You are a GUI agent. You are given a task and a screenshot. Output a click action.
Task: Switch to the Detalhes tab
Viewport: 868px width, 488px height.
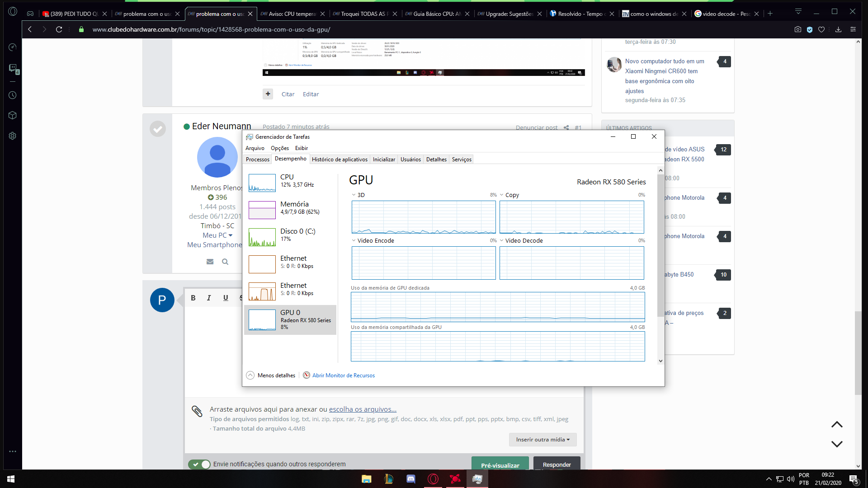[436, 160]
